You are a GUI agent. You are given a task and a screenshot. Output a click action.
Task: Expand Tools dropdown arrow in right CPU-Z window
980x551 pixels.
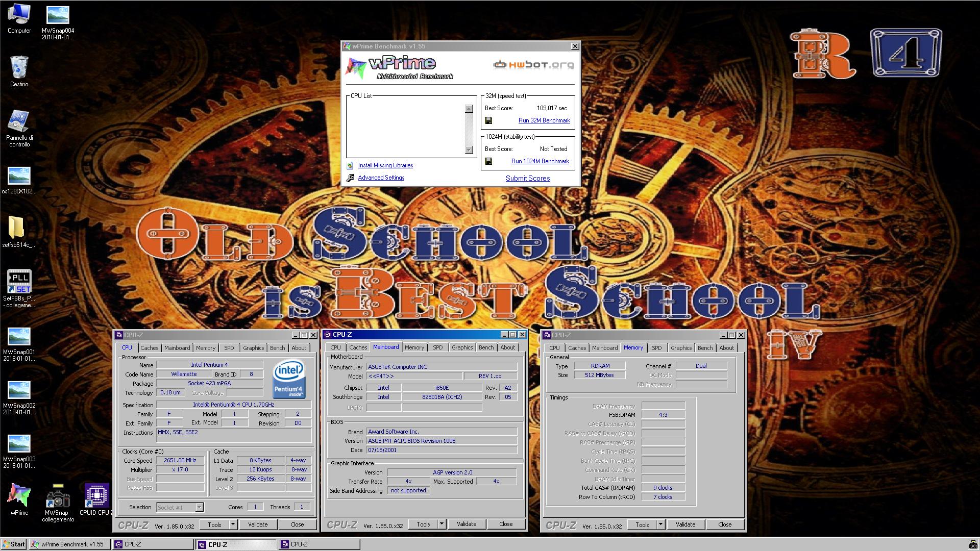point(660,524)
